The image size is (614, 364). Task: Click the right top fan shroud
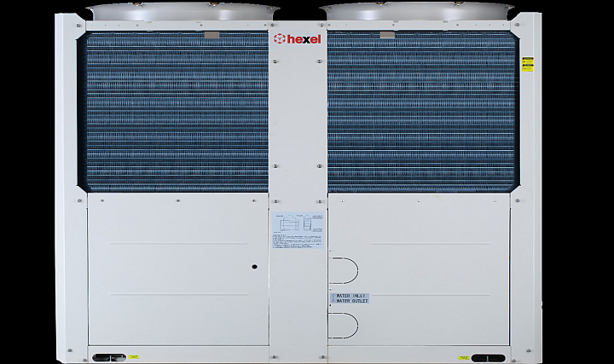pyautogui.click(x=419, y=12)
